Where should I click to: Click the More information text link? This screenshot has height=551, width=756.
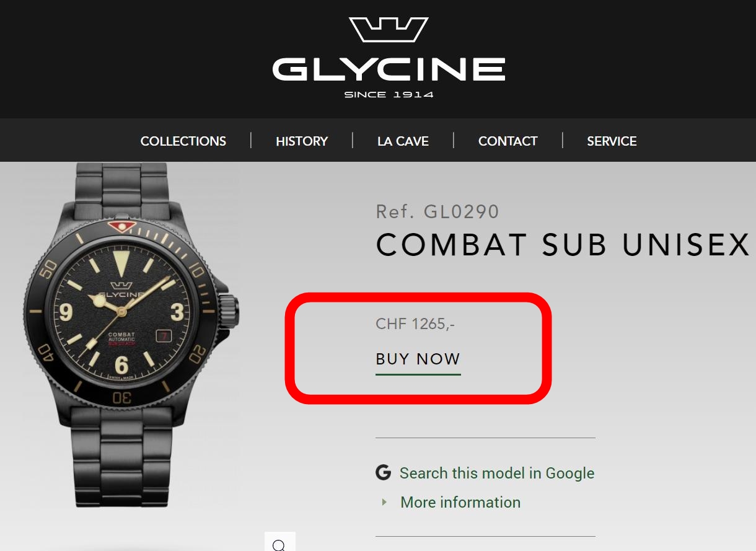pos(460,502)
